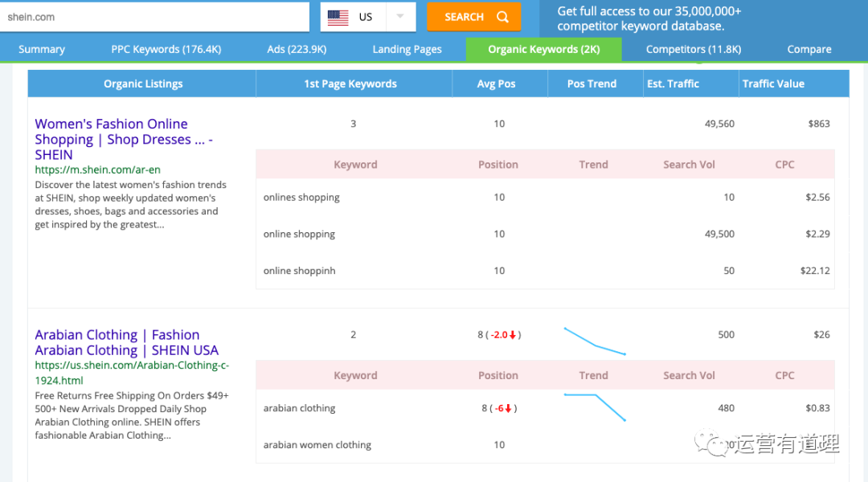Viewport: 868px width, 482px height.
Task: Open the Competitors (11.8K) tab
Action: [x=693, y=49]
